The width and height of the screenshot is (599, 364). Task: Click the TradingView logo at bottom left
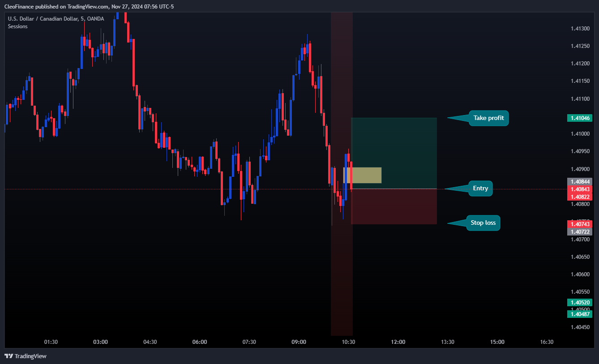[26, 356]
